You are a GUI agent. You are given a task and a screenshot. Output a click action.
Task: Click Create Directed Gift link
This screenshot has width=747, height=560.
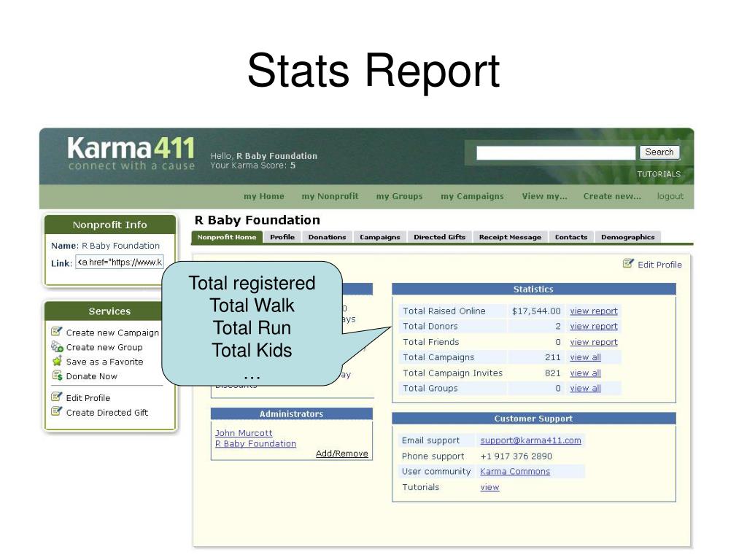pos(107,413)
